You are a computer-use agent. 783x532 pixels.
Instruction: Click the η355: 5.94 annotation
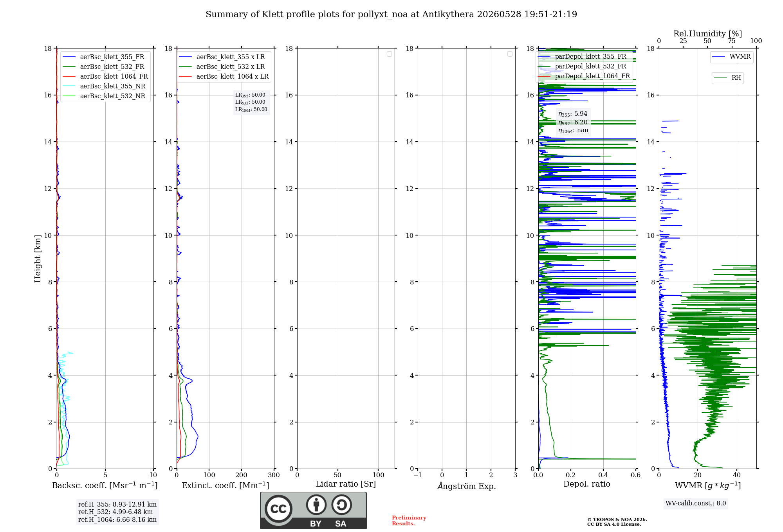point(573,114)
